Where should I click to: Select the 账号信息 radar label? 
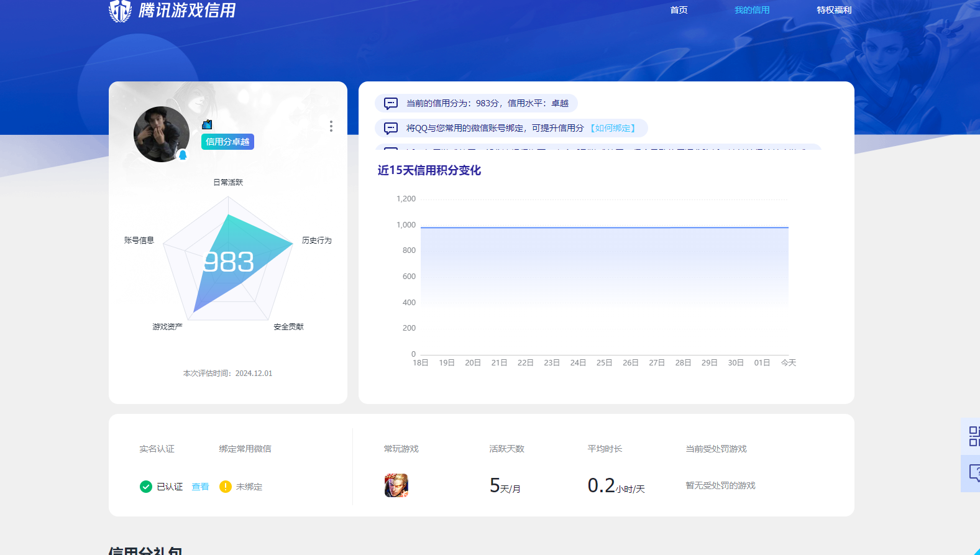[139, 240]
